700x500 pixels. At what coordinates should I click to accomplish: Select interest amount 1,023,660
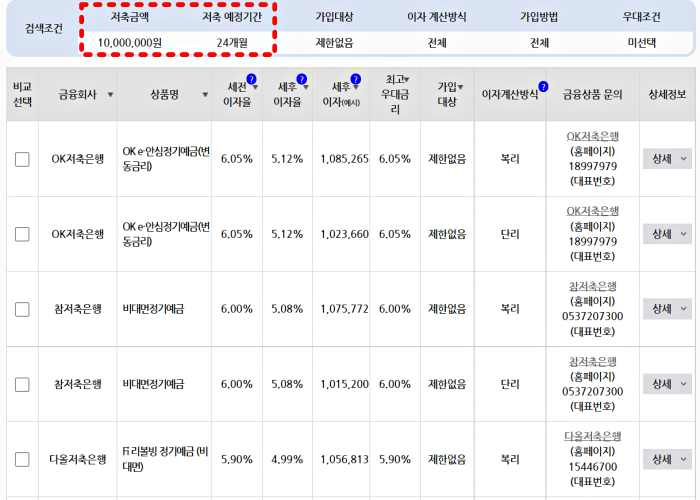[x=344, y=234]
